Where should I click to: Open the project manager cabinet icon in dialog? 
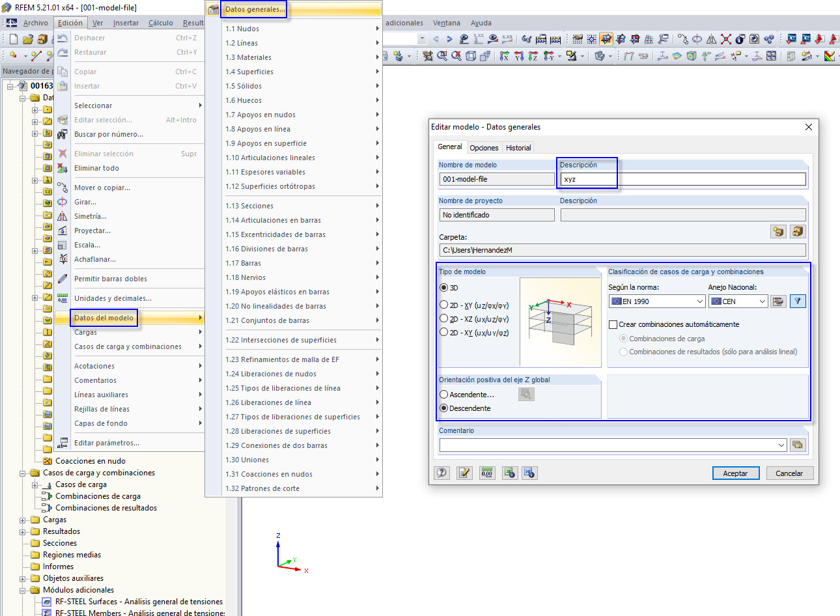click(x=798, y=231)
